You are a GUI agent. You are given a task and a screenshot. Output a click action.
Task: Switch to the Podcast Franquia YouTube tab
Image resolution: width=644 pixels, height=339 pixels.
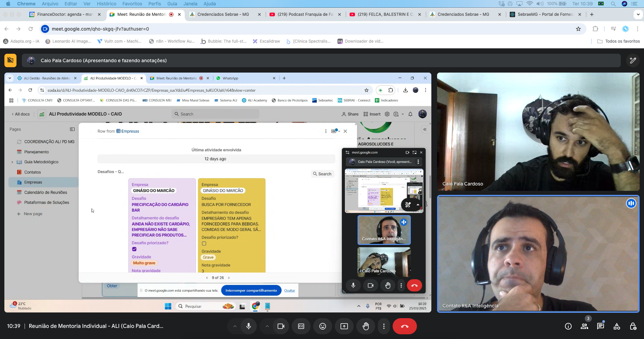point(306,14)
